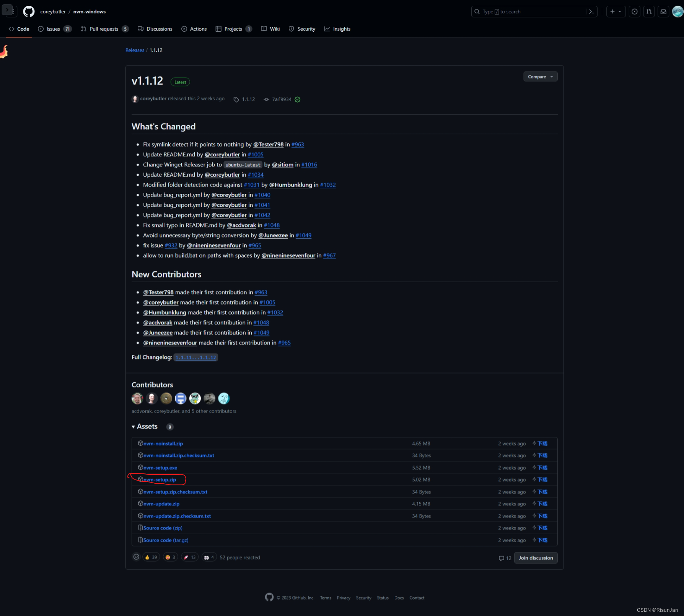Click download icon for Source code (tar.gz)
Viewport: 684px width, 616px height.
[x=540, y=540]
